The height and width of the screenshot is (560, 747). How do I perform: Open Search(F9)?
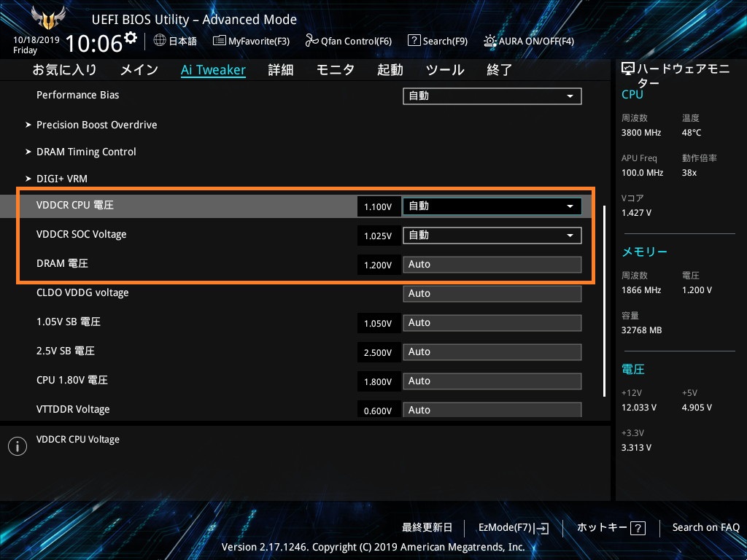(438, 41)
